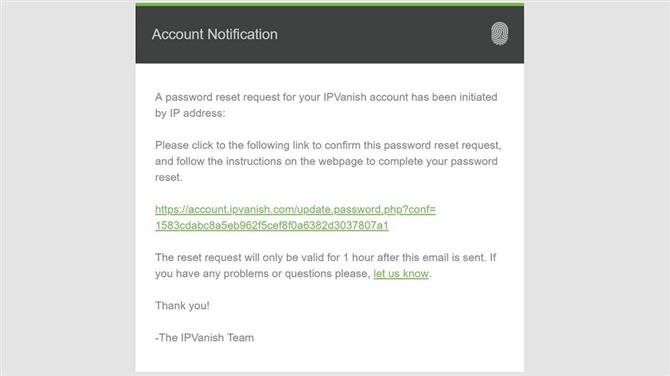Click the line 'and follow the instructions on the webpage'
Image resolution: width=670 pixels, height=376 pixels.
click(x=326, y=162)
